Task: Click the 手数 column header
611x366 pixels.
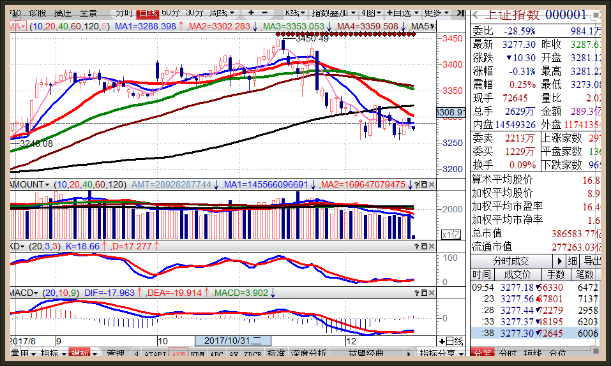Action: coord(555,275)
